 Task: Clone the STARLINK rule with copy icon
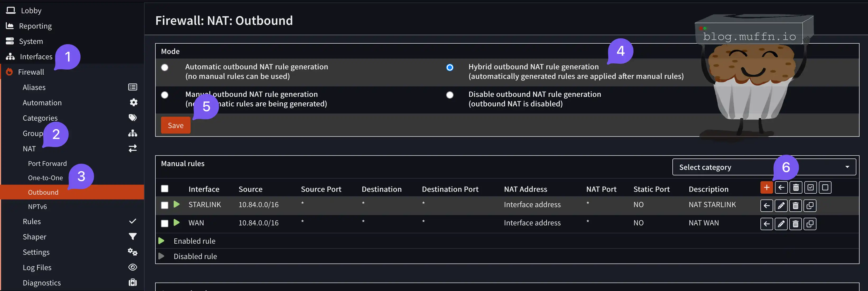810,205
